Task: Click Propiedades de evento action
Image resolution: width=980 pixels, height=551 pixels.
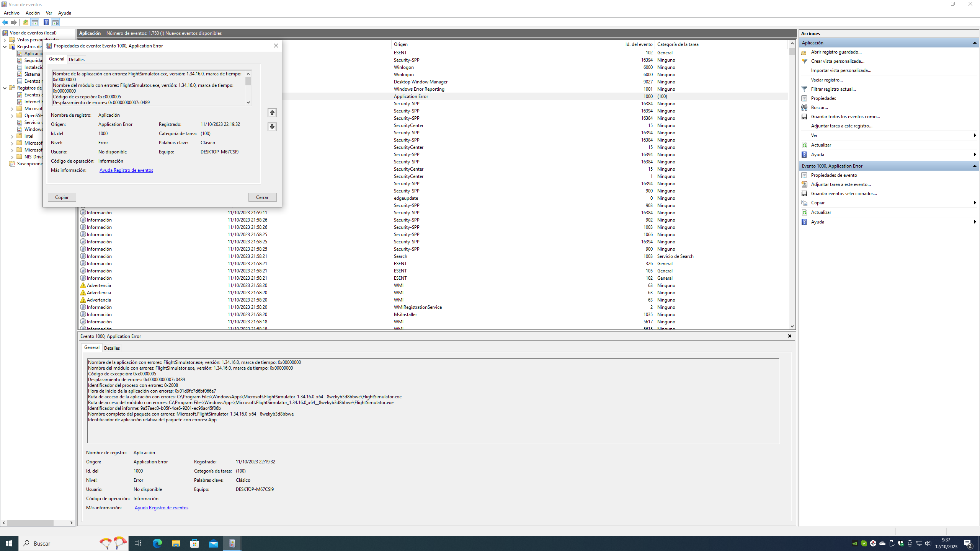Action: coord(834,175)
